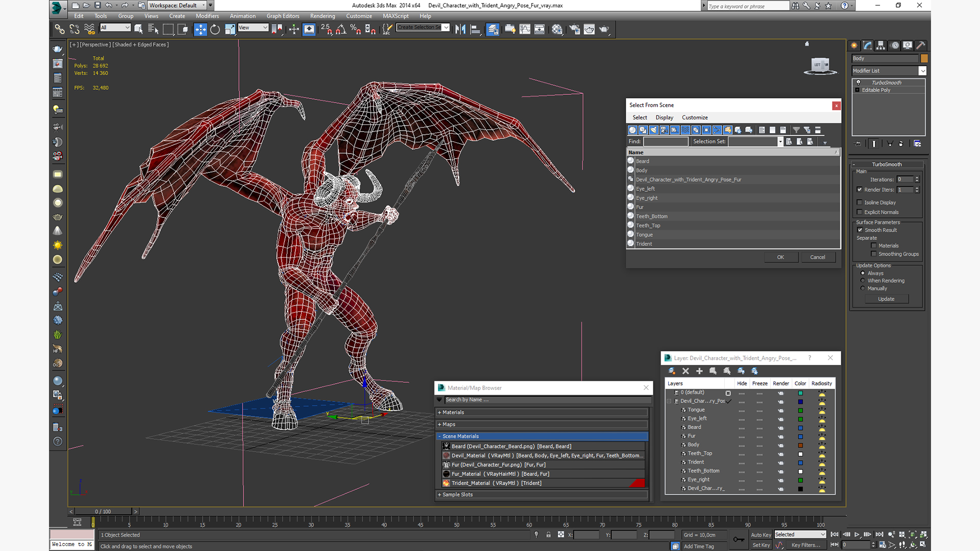Viewport: 980px width, 551px height.
Task: Select the Select and Link tool
Action: coord(60,29)
